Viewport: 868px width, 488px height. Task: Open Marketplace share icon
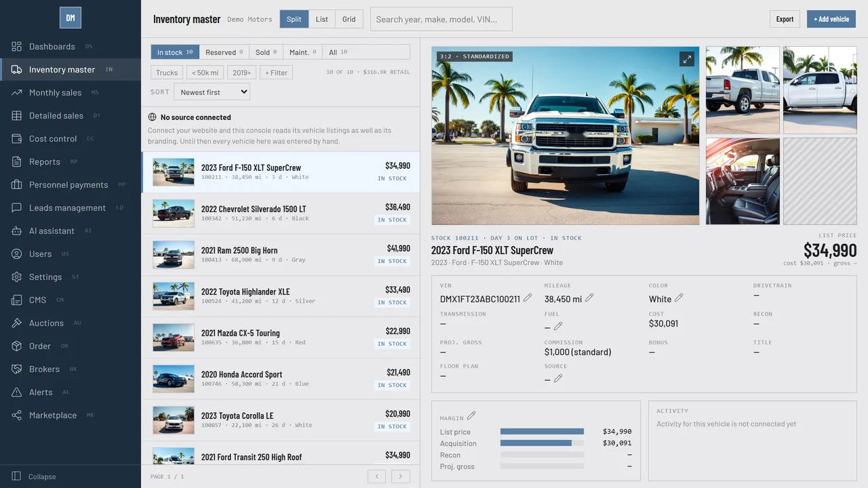pyautogui.click(x=16, y=415)
